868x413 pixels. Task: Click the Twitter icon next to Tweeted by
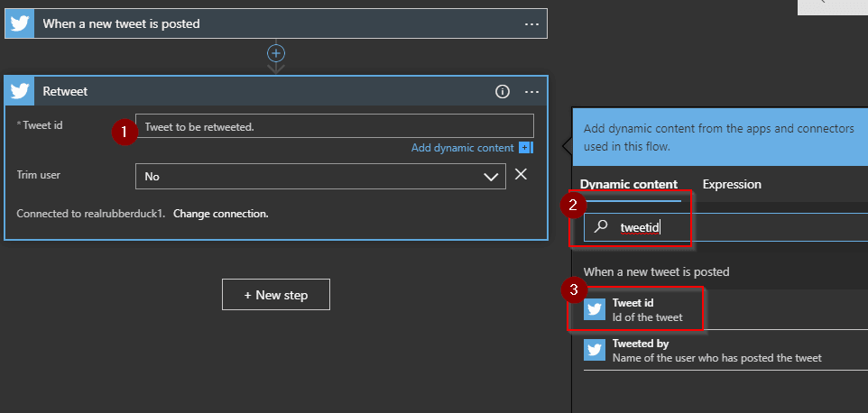[595, 350]
